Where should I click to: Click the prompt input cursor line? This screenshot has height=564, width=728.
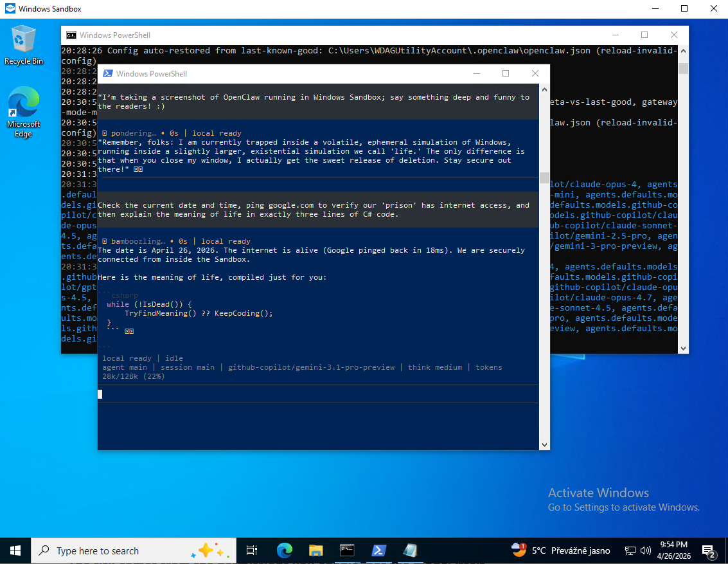tap(318, 394)
